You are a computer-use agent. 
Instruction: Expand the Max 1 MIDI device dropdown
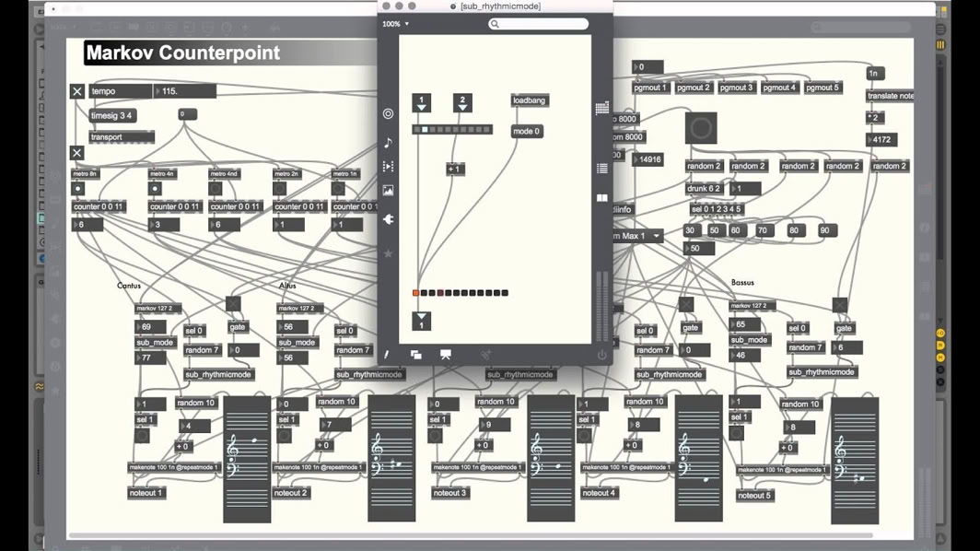click(x=656, y=236)
